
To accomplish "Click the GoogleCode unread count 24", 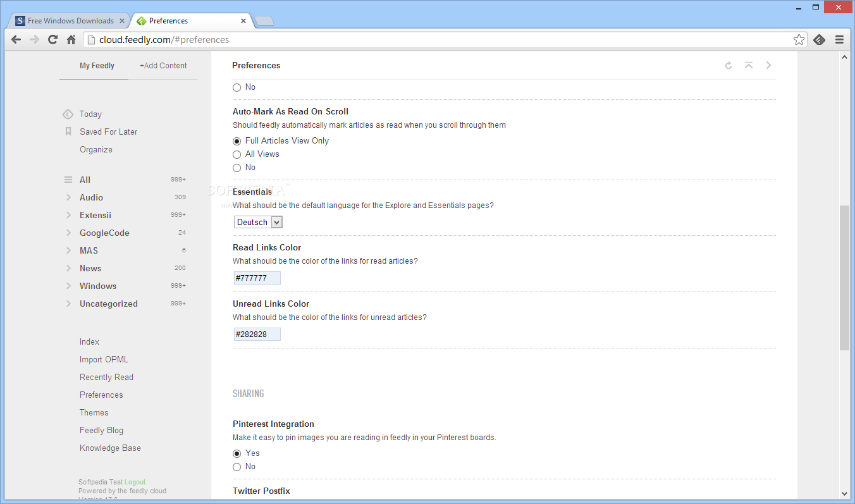I will (182, 233).
